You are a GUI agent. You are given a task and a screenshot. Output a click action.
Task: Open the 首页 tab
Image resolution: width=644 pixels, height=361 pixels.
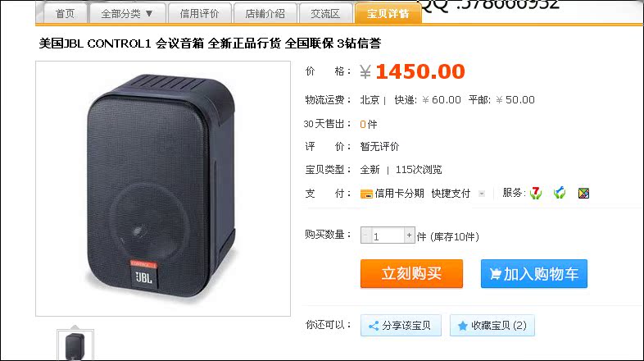click(65, 14)
